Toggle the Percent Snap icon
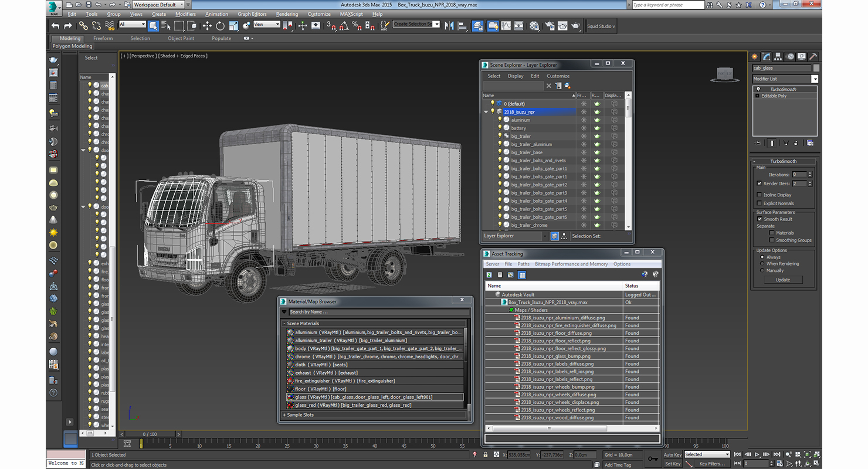Viewport: 868px width, 469px height. point(357,26)
